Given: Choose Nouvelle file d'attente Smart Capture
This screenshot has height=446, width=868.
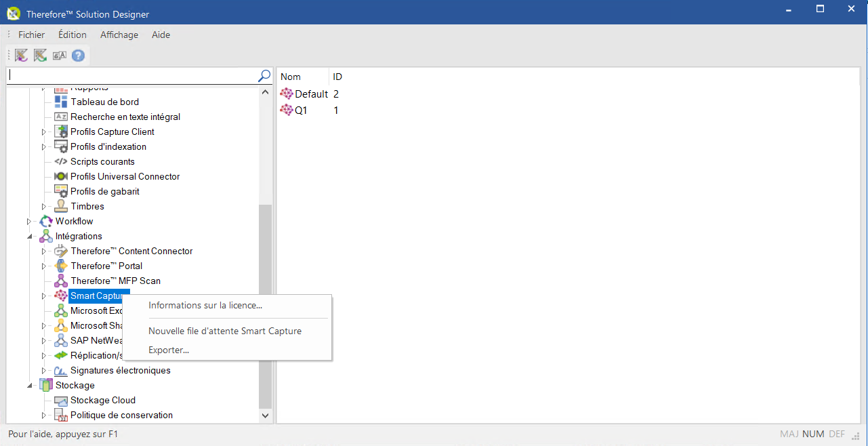Looking at the screenshot, I should point(225,331).
